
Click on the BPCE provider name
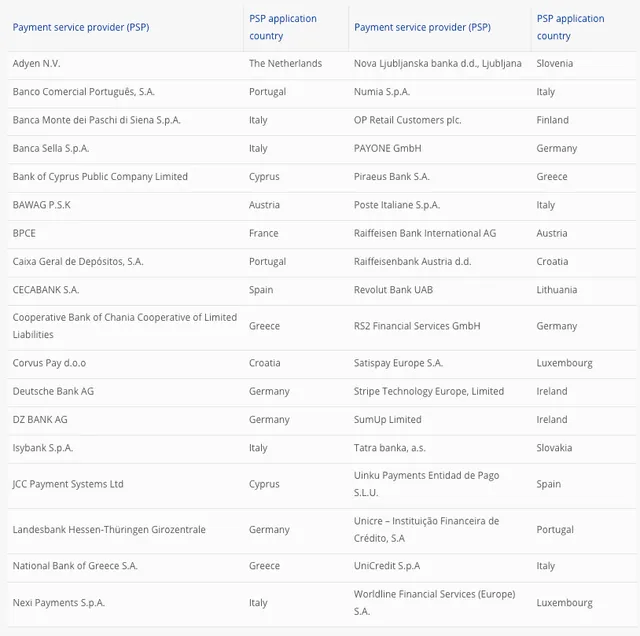24,233
